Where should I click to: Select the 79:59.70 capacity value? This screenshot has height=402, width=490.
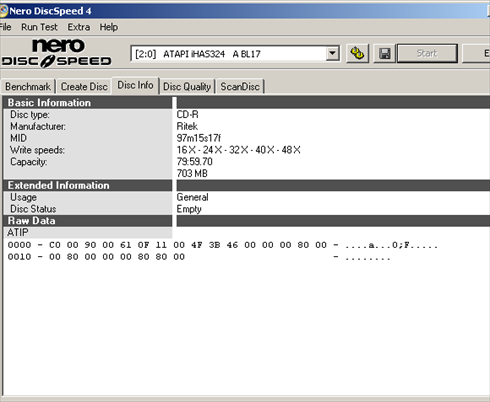[x=195, y=162]
